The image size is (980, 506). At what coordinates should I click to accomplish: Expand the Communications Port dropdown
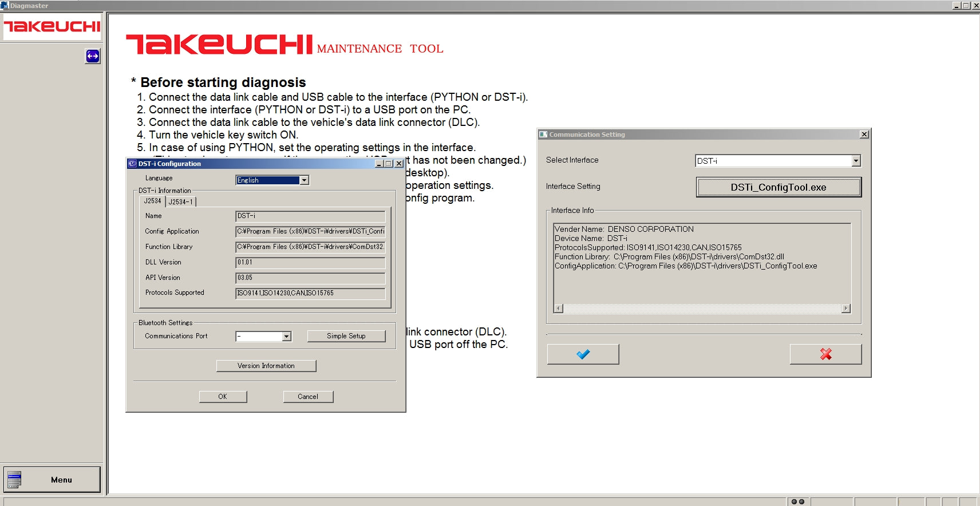tap(286, 337)
